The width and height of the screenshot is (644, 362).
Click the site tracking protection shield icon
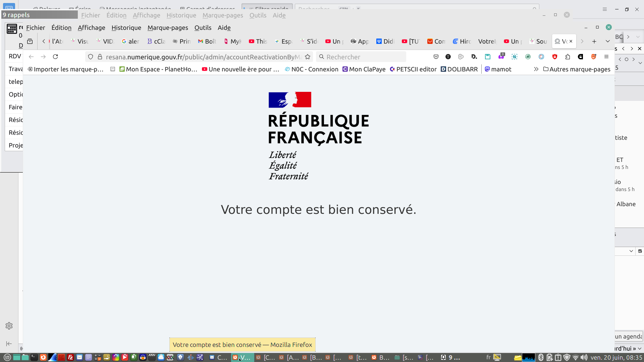tap(91, 57)
